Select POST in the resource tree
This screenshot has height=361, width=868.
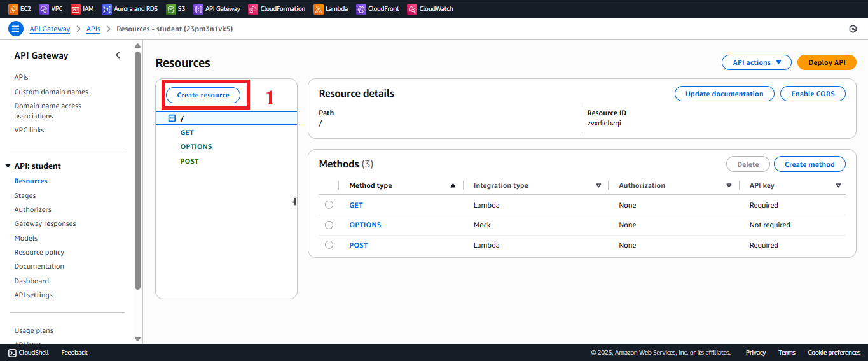(x=189, y=161)
